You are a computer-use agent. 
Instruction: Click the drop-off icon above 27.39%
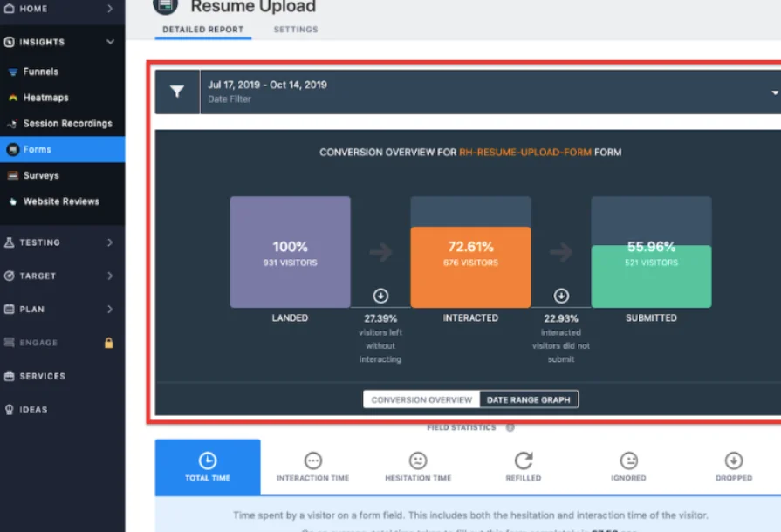coord(380,296)
